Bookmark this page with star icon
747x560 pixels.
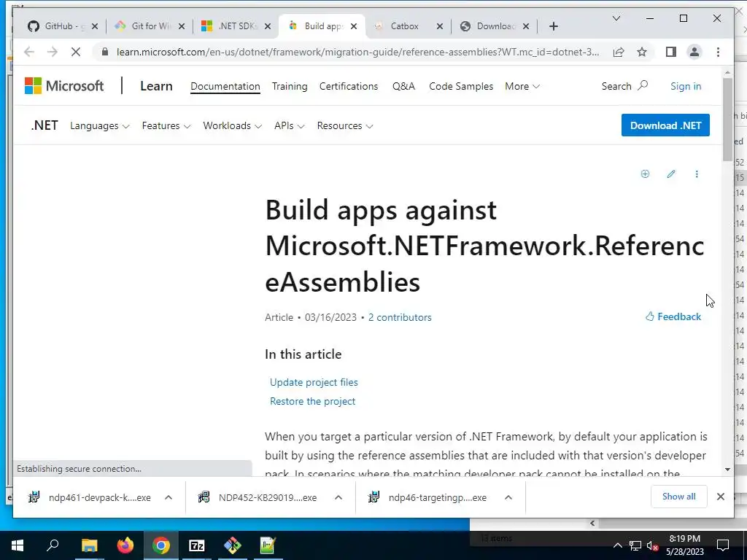642,52
